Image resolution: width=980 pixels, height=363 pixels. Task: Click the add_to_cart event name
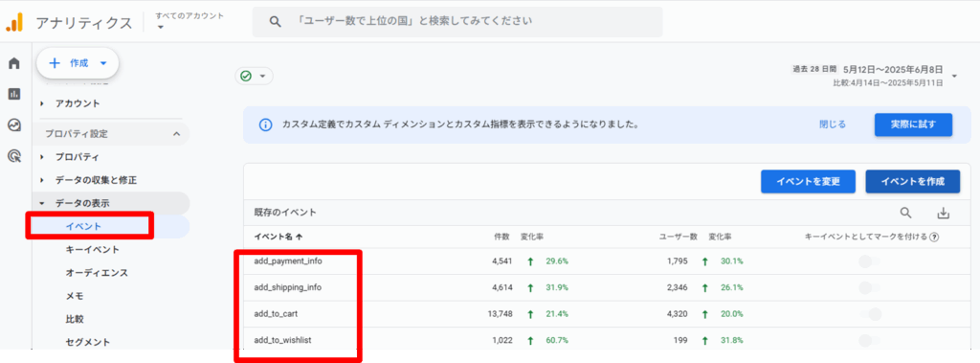click(x=277, y=313)
